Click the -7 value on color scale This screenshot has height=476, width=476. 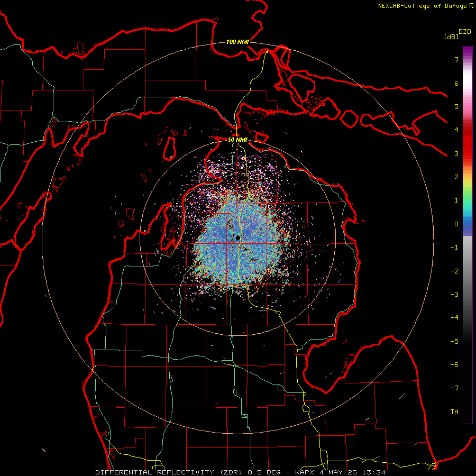coord(454,388)
